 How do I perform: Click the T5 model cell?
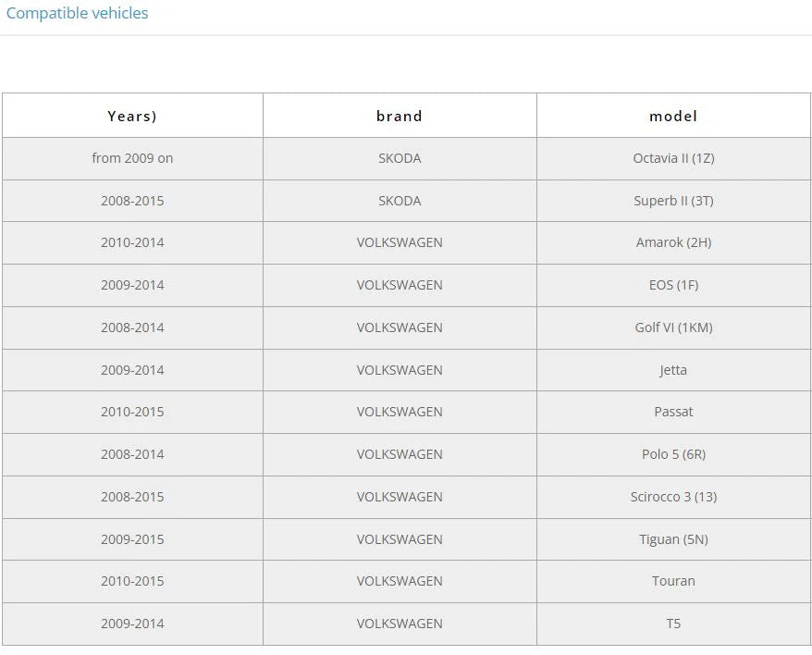[x=673, y=624]
